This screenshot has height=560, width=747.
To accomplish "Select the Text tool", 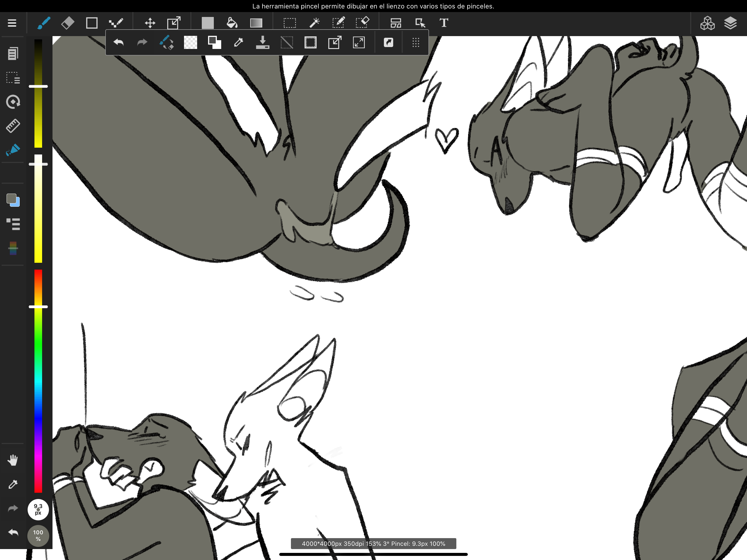I will pos(444,23).
